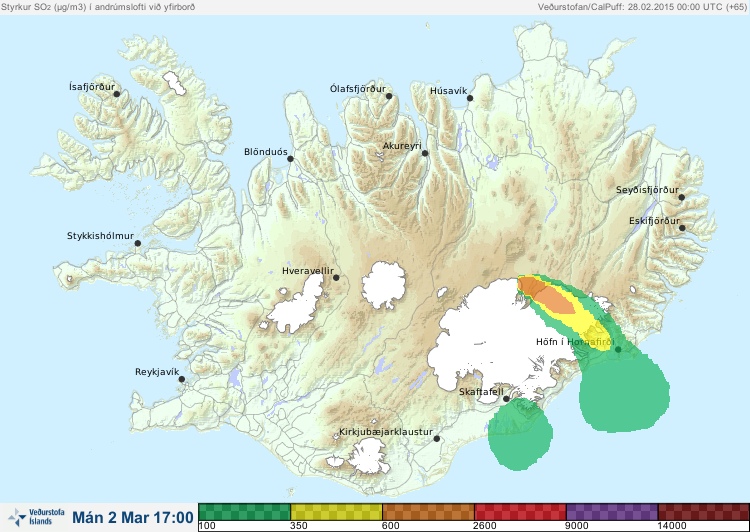This screenshot has height=532, width=750.
Task: Select the Húsavík station dot
Action: [470, 98]
